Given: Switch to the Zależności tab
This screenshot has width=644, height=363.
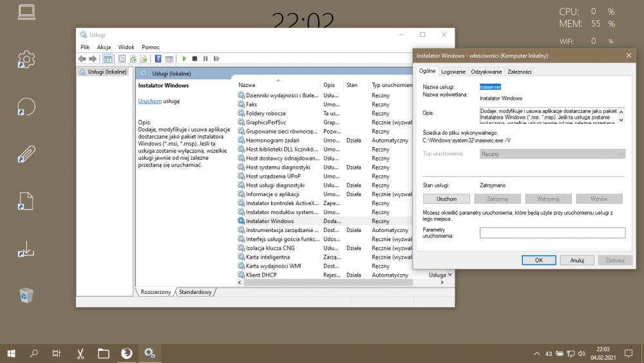Looking at the screenshot, I should (x=519, y=72).
